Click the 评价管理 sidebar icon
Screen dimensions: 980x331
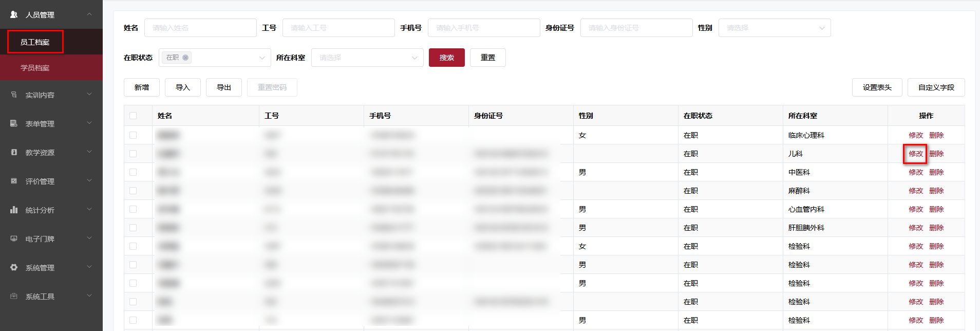pyautogui.click(x=14, y=181)
